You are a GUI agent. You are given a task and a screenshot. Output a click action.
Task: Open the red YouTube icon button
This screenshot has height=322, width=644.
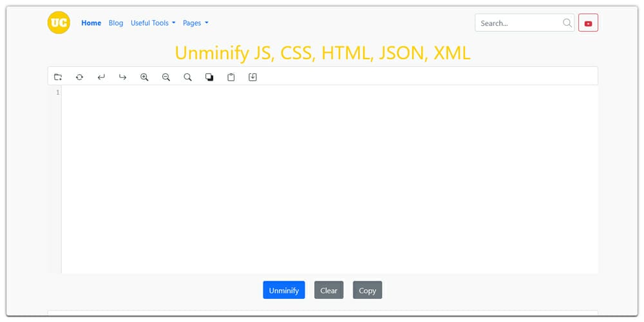588,23
